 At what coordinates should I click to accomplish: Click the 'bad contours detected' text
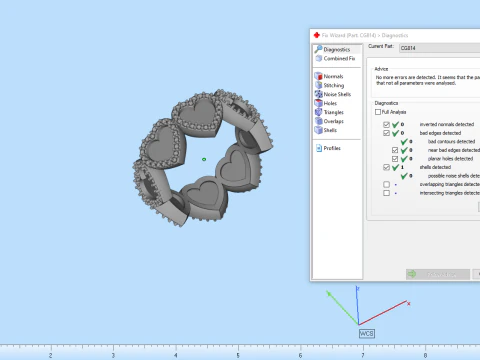click(451, 142)
